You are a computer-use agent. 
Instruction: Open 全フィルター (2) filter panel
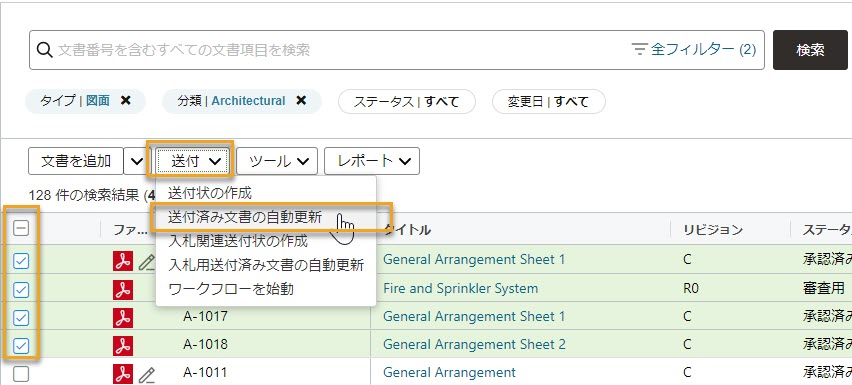[694, 50]
